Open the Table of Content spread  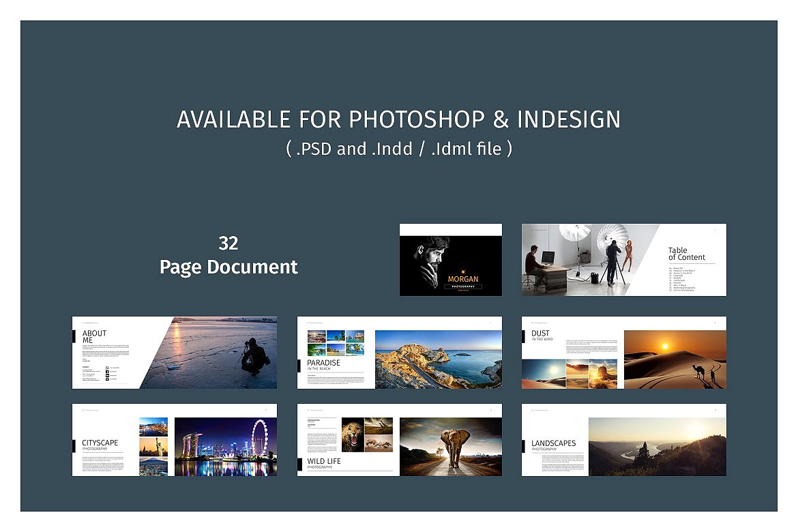click(x=623, y=260)
